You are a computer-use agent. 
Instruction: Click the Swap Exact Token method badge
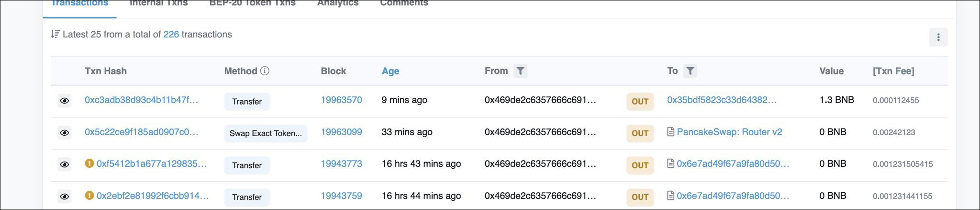(266, 133)
